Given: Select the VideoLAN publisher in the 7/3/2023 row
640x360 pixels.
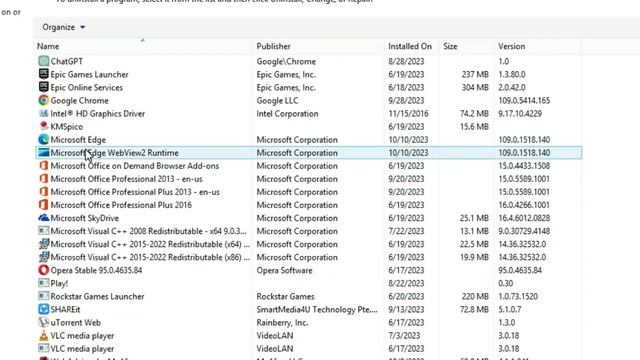Looking at the screenshot, I should [x=275, y=336].
